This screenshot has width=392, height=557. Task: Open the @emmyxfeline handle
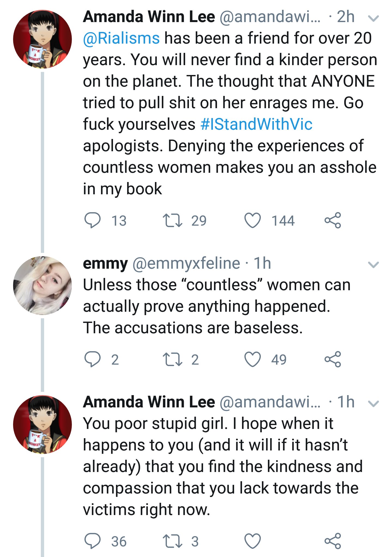186,263
